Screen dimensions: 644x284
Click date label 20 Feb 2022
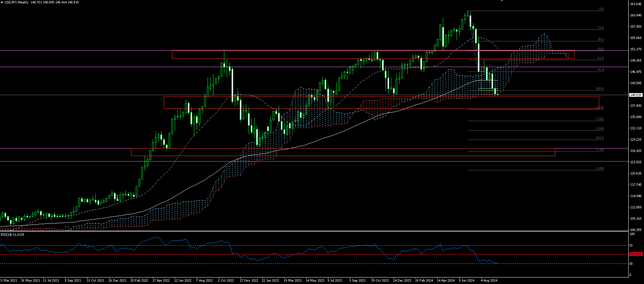pos(139,281)
